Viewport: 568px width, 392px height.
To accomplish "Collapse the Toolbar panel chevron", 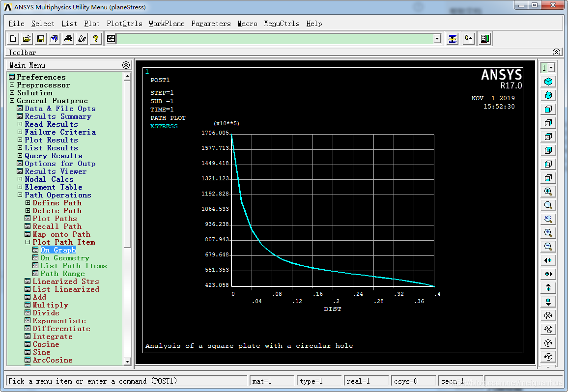I will [556, 52].
